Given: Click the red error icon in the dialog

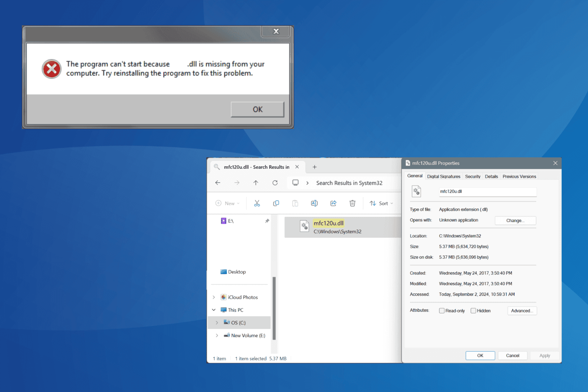Looking at the screenshot, I should [x=52, y=69].
